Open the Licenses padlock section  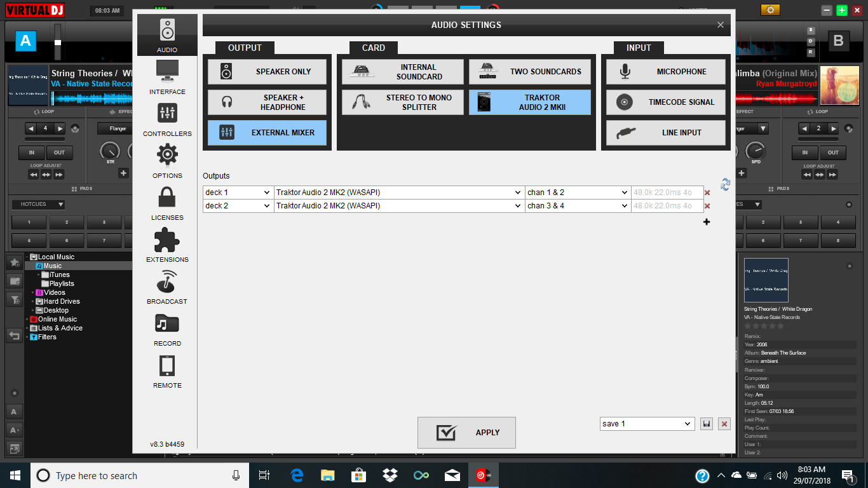167,203
